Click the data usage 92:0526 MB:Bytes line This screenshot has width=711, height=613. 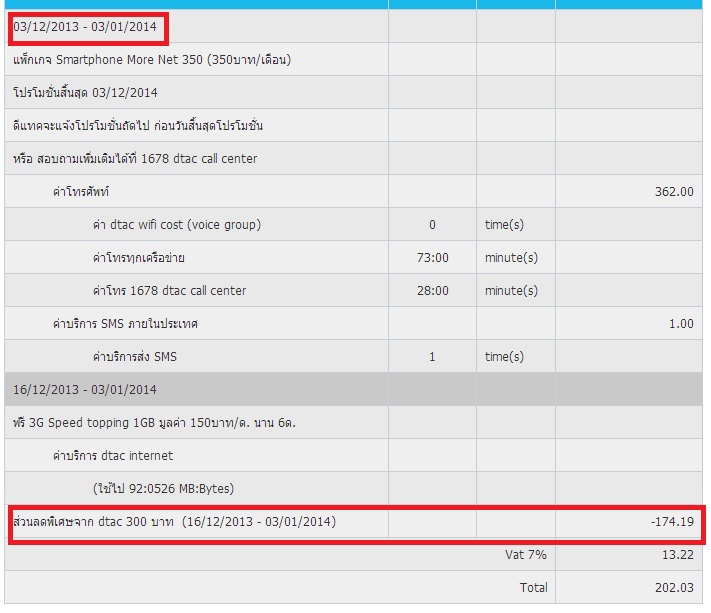click(x=163, y=489)
